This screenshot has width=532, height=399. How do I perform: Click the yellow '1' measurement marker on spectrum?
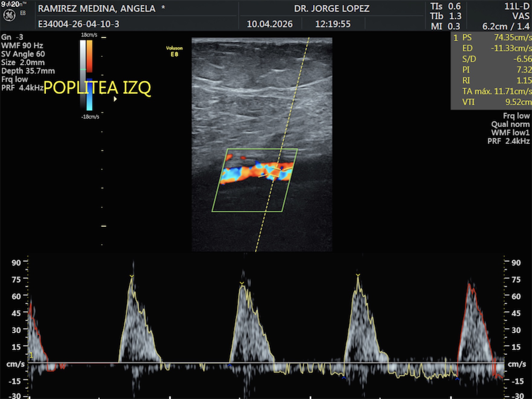coord(31,355)
